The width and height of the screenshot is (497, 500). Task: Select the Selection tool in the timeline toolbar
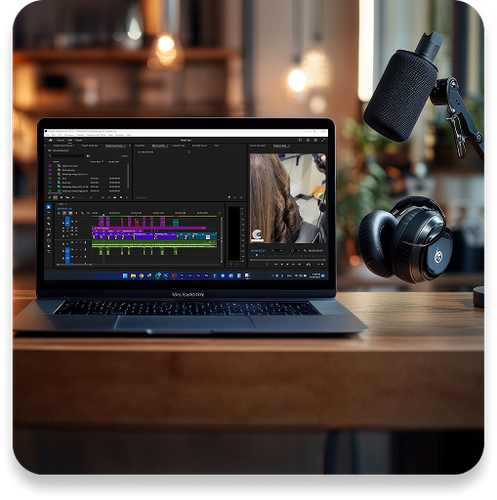coord(49,207)
